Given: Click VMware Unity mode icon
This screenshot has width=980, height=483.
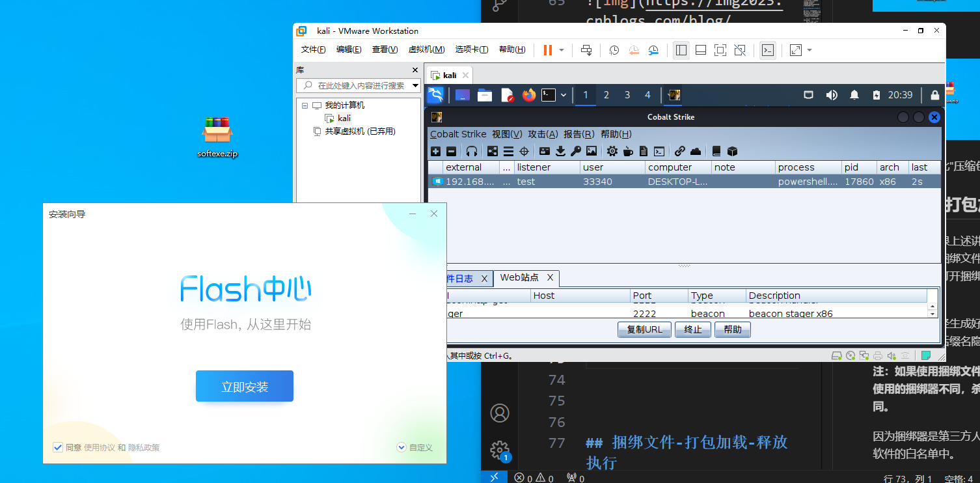Looking at the screenshot, I should 740,50.
